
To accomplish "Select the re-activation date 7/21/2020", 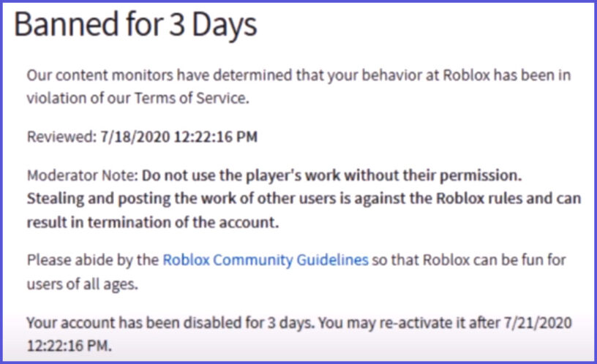I will [x=538, y=322].
